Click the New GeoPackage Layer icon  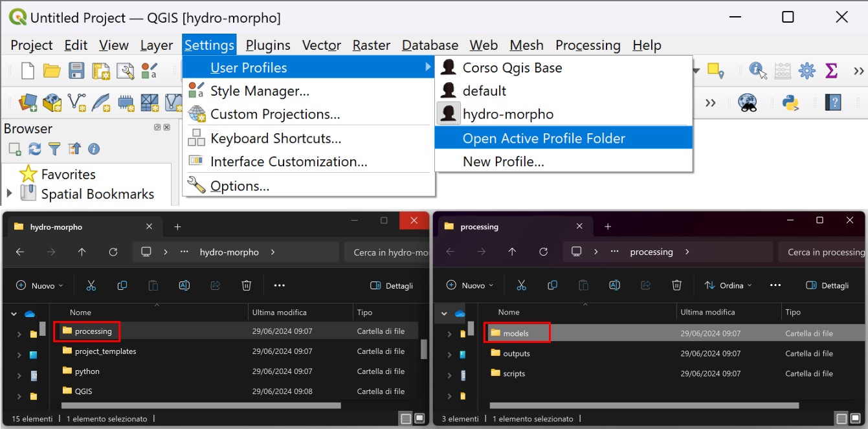coord(52,102)
